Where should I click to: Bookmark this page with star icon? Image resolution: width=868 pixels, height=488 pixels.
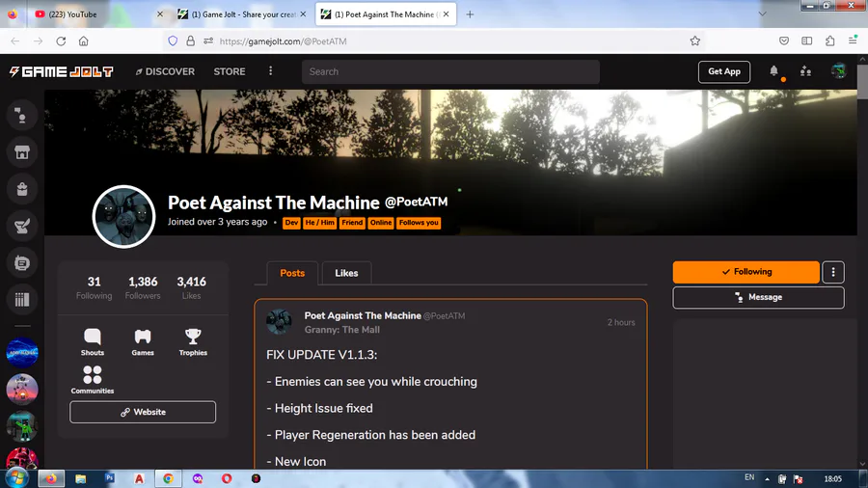(695, 41)
